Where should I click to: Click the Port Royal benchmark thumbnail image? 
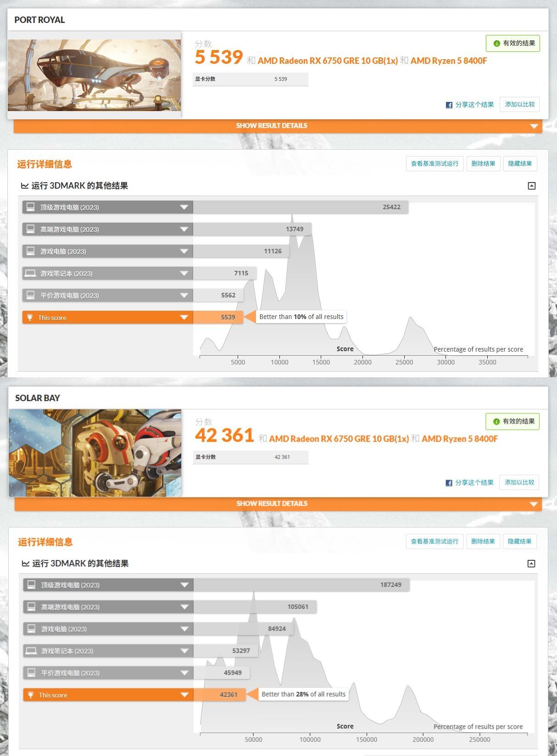(x=95, y=75)
